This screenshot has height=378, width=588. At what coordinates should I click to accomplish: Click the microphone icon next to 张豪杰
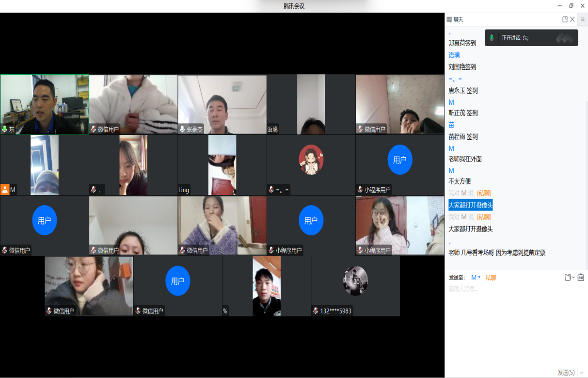tap(182, 129)
